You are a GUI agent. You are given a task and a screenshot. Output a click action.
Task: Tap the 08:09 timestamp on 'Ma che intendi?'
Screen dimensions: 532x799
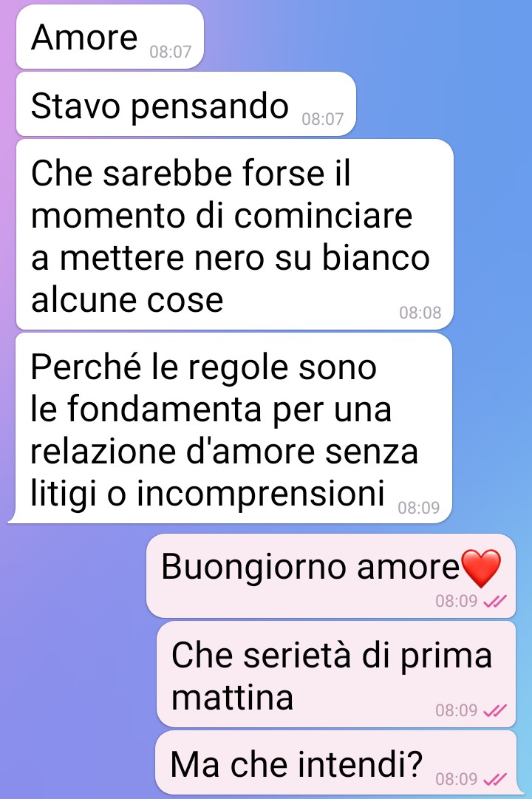pyautogui.click(x=457, y=779)
